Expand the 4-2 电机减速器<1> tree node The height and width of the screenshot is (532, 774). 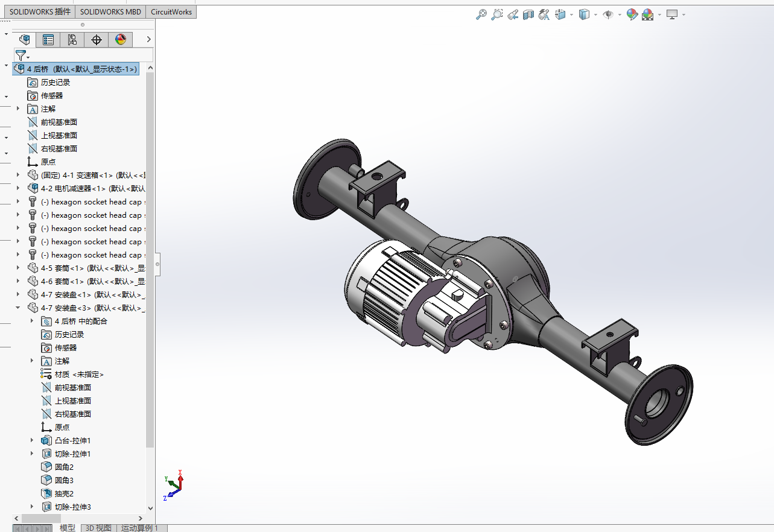pos(17,188)
